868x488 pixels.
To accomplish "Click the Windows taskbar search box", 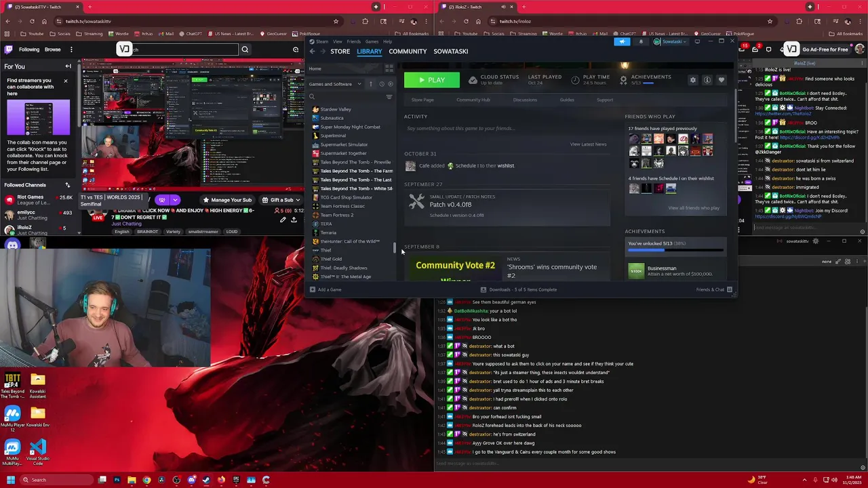I will [57, 480].
